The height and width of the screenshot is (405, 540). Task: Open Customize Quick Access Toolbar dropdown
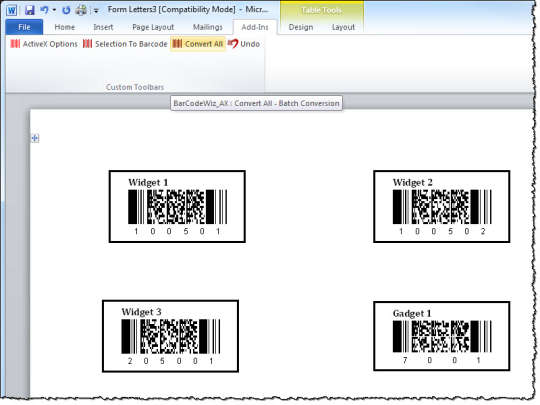coord(96,11)
